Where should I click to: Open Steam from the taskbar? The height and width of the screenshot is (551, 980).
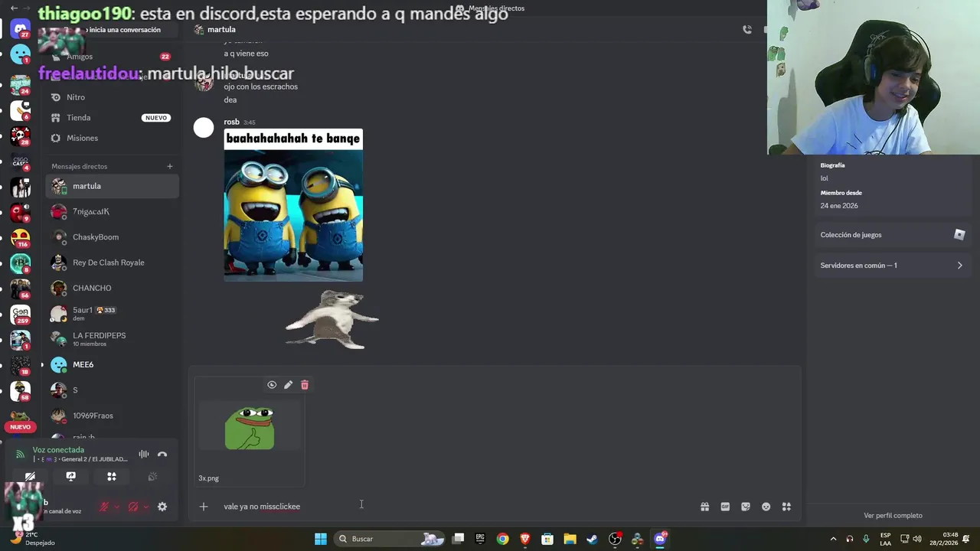[x=592, y=539]
